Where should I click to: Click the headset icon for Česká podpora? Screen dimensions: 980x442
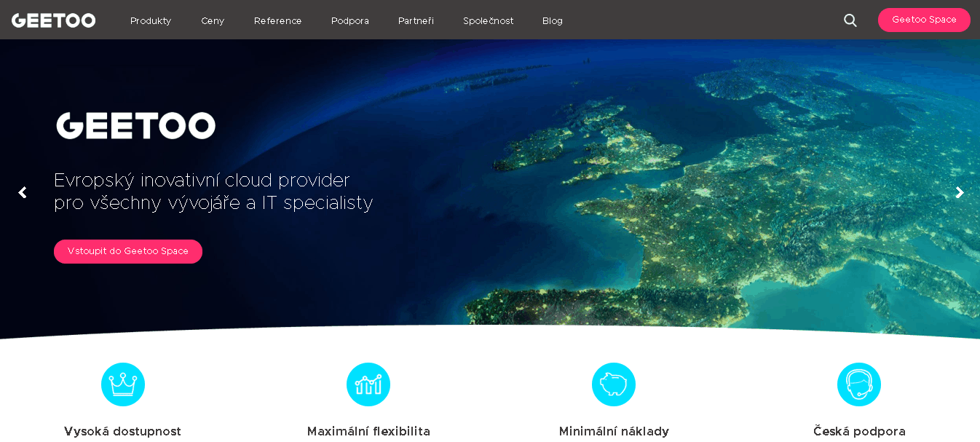click(859, 384)
